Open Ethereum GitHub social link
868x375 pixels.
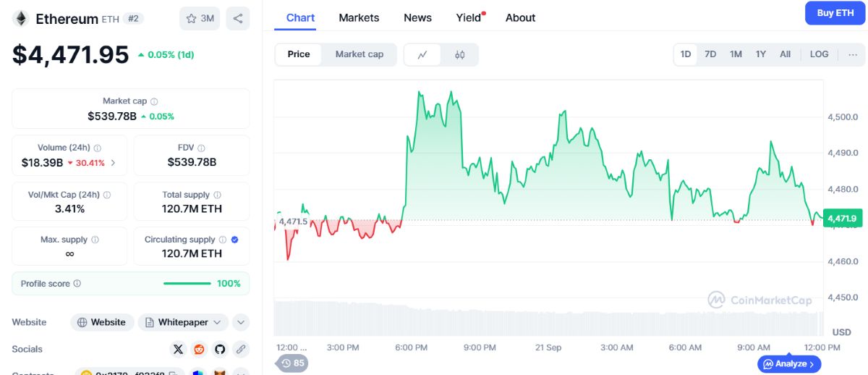coord(220,349)
